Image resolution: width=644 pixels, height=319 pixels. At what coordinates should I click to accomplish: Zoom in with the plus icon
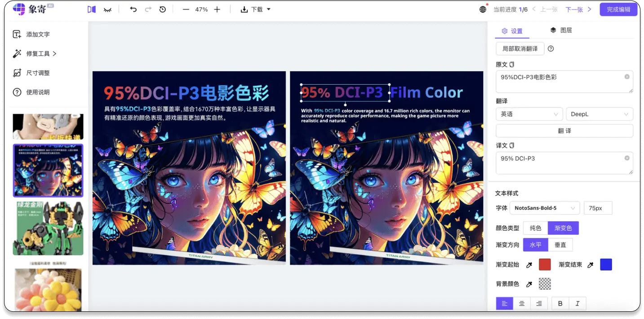tap(217, 9)
